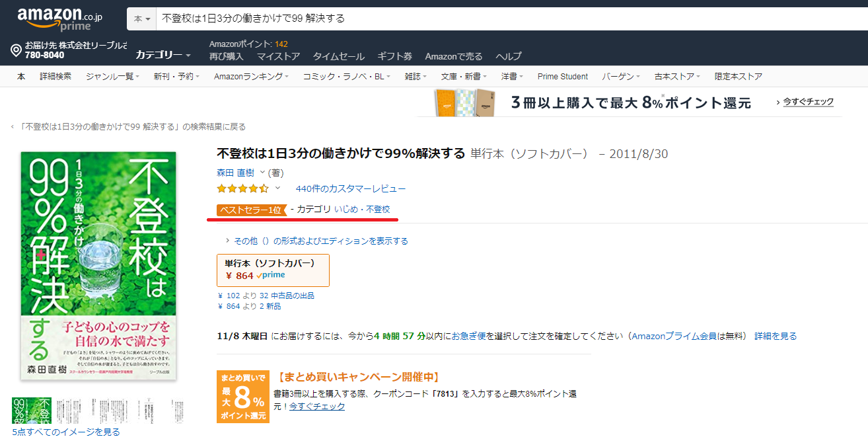Expand the star rating breakdown chevron
Screen dimensions: 868x443
(x=277, y=188)
